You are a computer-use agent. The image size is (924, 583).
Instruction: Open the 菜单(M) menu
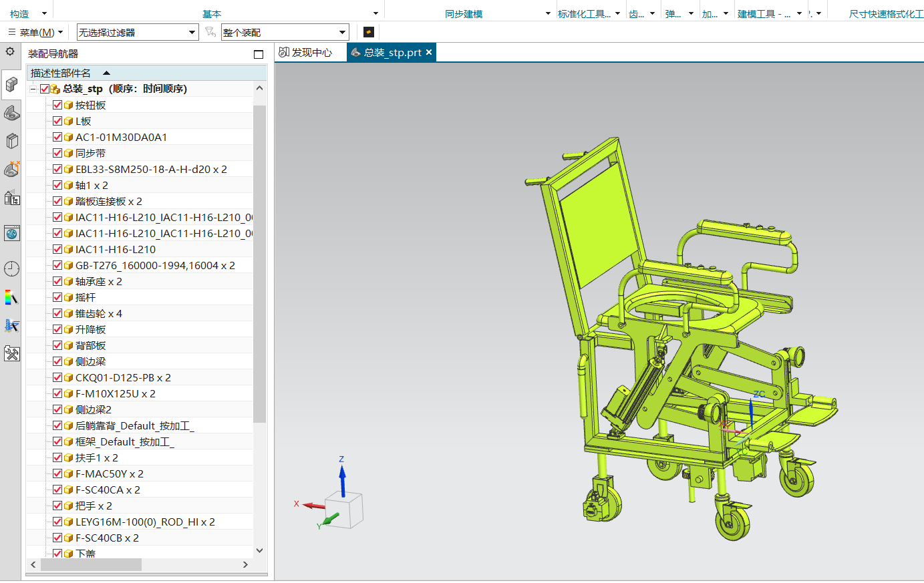[35, 32]
